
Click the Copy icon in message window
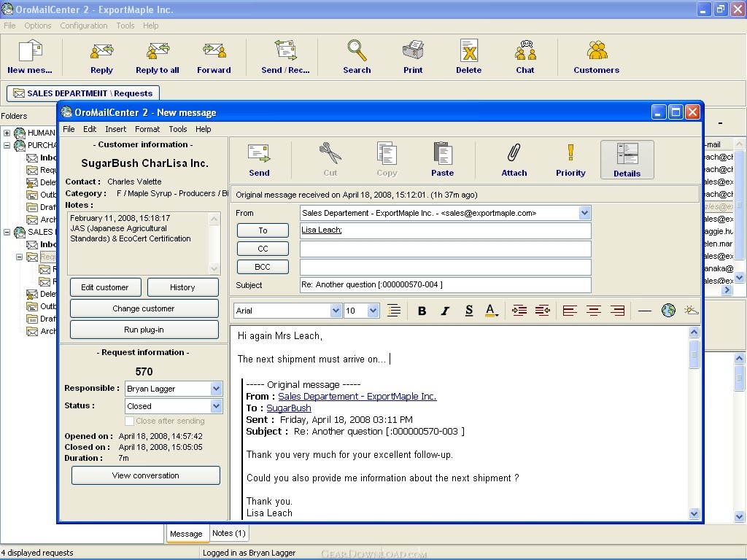click(x=387, y=160)
